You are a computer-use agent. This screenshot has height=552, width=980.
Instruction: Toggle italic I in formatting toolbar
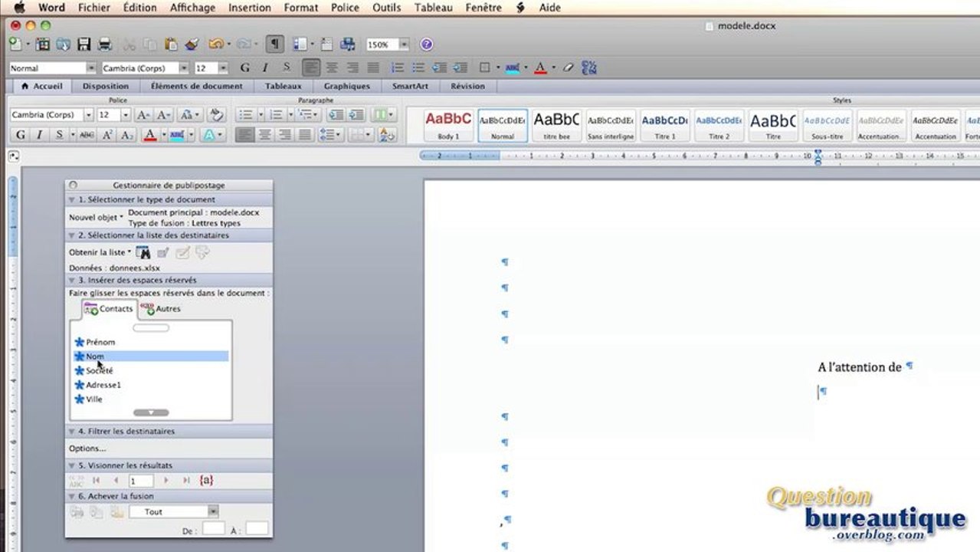coord(266,67)
